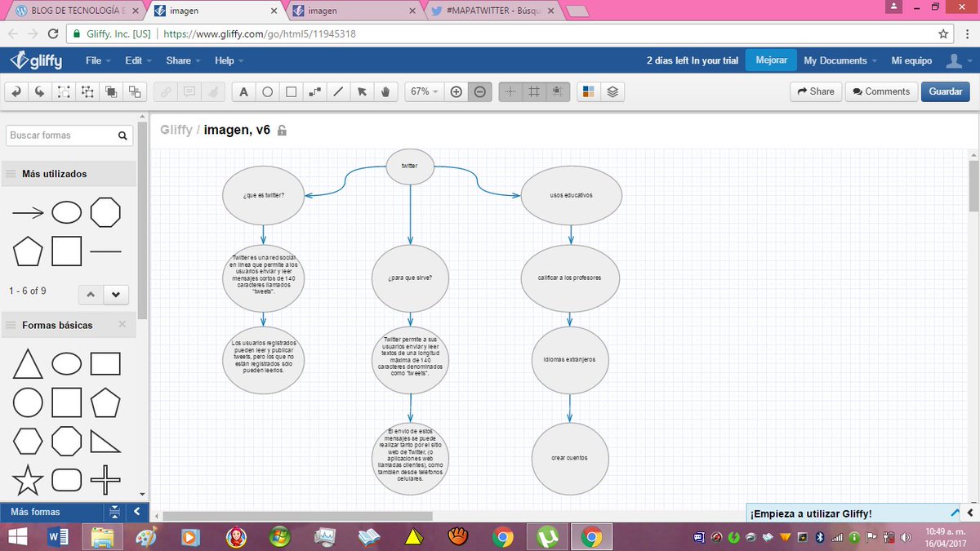The width and height of the screenshot is (980, 551).
Task: Click the undo arrow in the Gliffy toolbar
Action: pyautogui.click(x=16, y=91)
